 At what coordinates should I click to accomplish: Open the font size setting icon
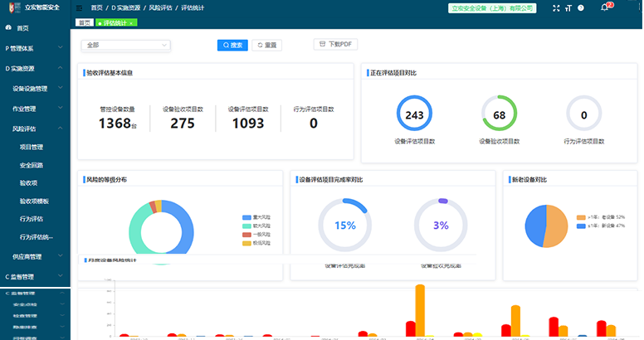tap(568, 7)
